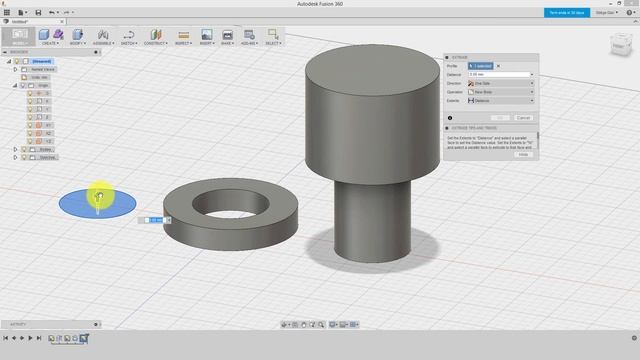
Task: Open the Distance field dropdown arrow
Action: (x=532, y=75)
